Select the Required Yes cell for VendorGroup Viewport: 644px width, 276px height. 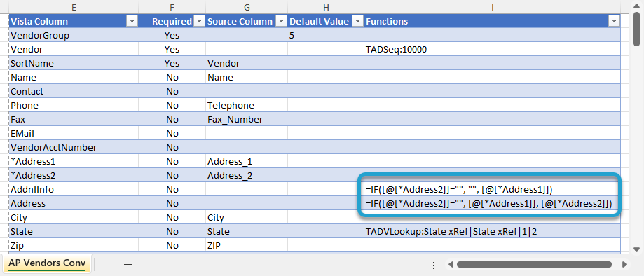click(x=172, y=35)
